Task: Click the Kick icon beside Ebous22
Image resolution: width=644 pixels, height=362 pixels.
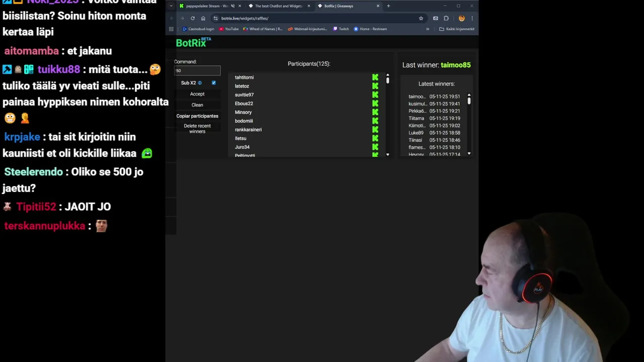Action: (x=375, y=104)
